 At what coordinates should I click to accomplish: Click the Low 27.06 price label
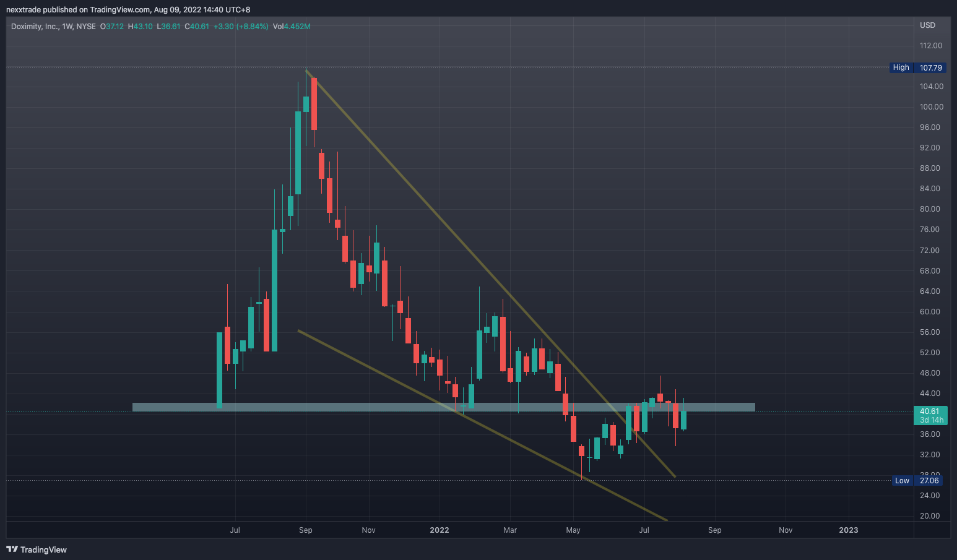point(918,481)
